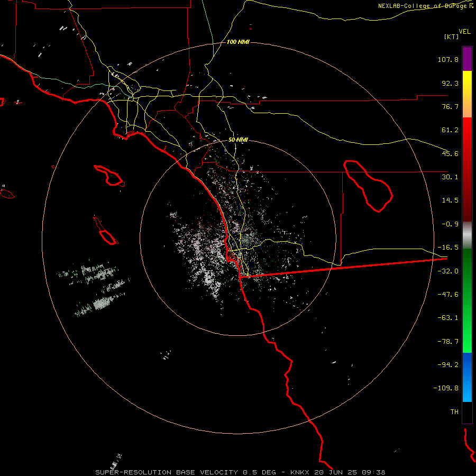476x476 pixels.
Task: Click the TH label on the legend
Action: [x=454, y=412]
